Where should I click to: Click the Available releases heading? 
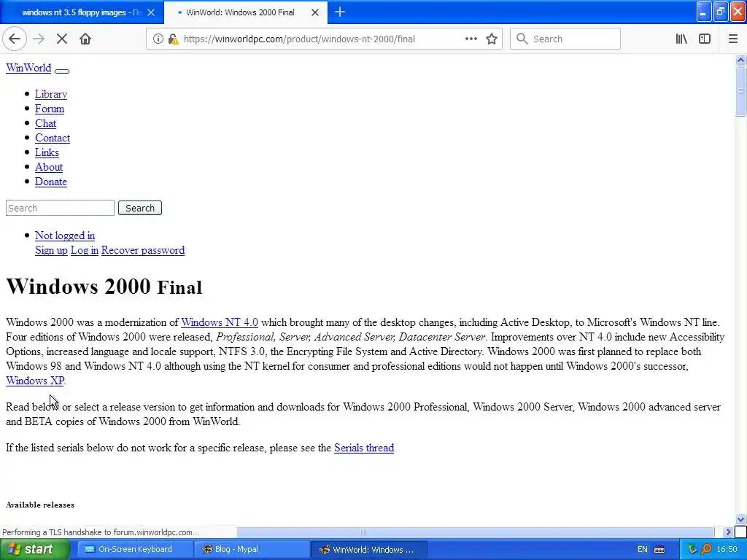coord(40,505)
